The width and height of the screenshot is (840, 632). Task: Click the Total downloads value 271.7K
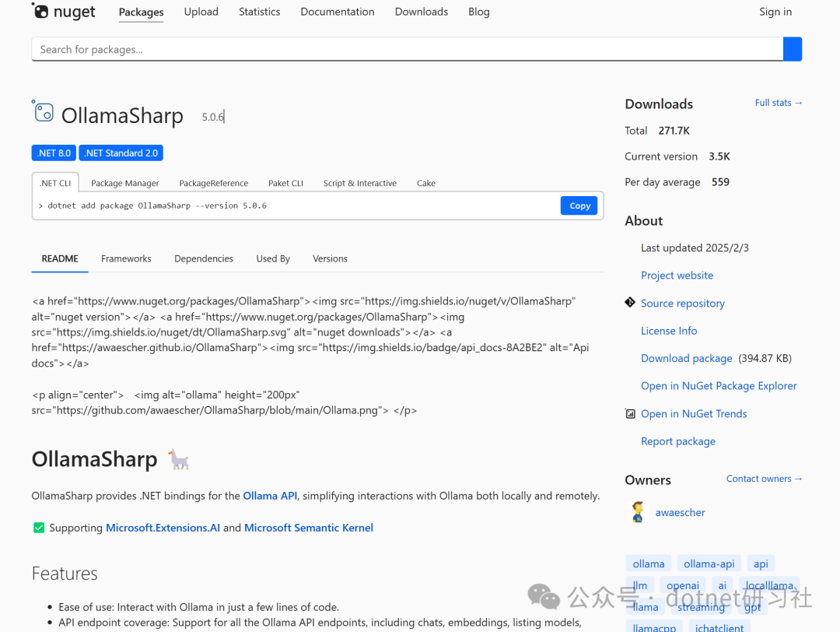pos(674,131)
